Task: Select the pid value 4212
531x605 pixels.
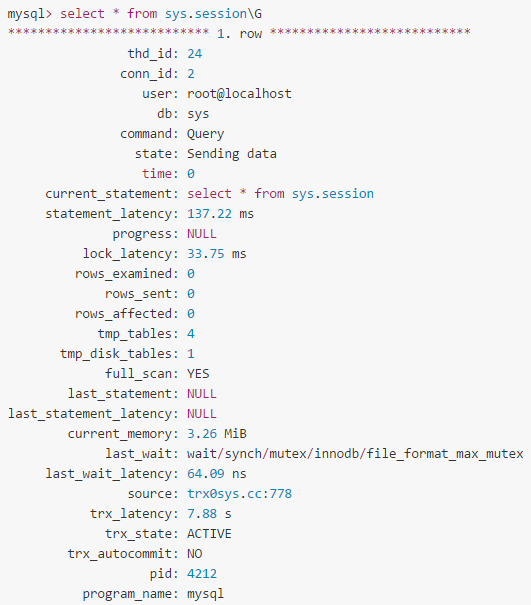Action: click(202, 574)
